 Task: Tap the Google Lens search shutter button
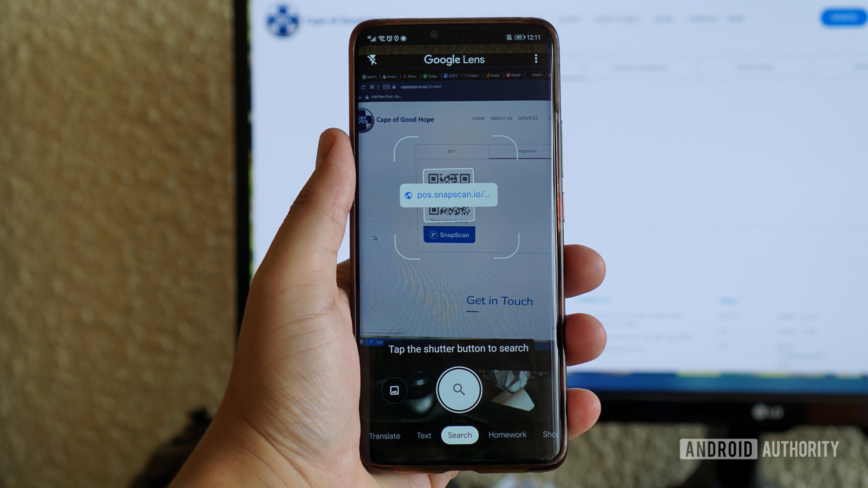[x=458, y=390]
